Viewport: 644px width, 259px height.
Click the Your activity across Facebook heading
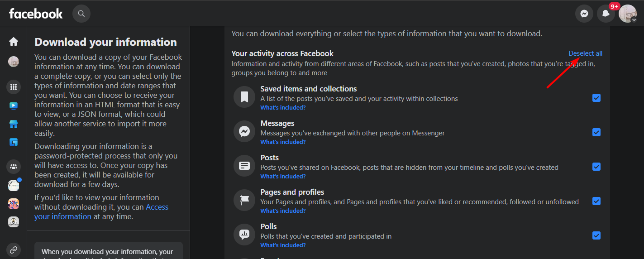[282, 53]
